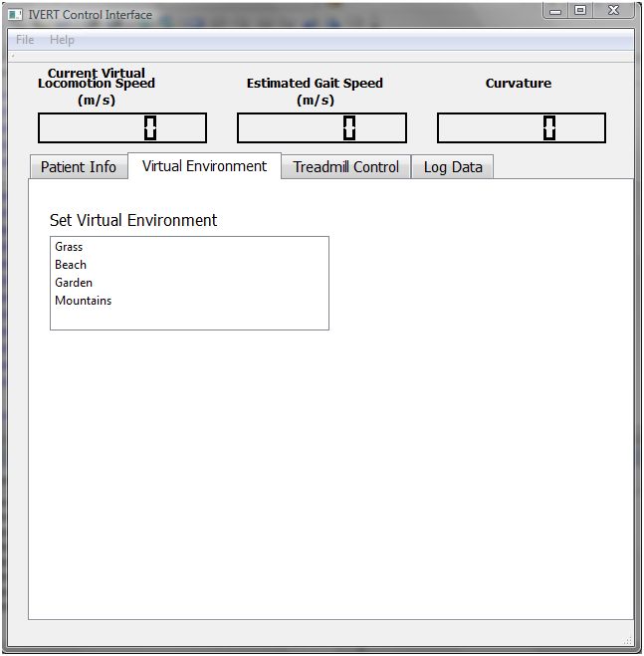Click the IVERT application icon in title bar
Screen dimensions: 644x656
15,15
